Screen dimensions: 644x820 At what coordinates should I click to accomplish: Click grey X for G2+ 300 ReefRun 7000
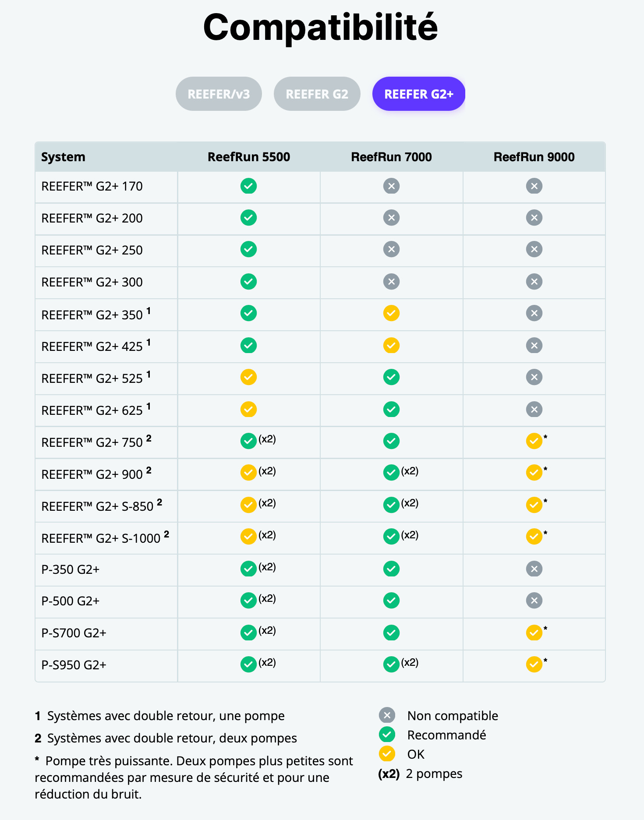391,282
